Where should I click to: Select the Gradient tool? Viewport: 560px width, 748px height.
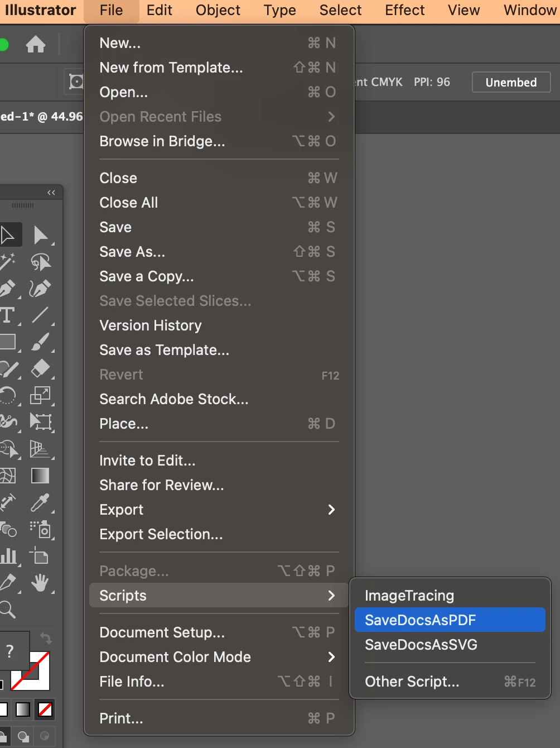[x=41, y=476]
